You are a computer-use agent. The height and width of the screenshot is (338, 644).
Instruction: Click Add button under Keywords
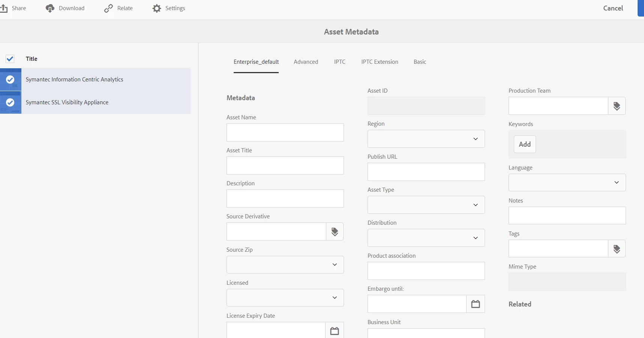pyautogui.click(x=525, y=144)
